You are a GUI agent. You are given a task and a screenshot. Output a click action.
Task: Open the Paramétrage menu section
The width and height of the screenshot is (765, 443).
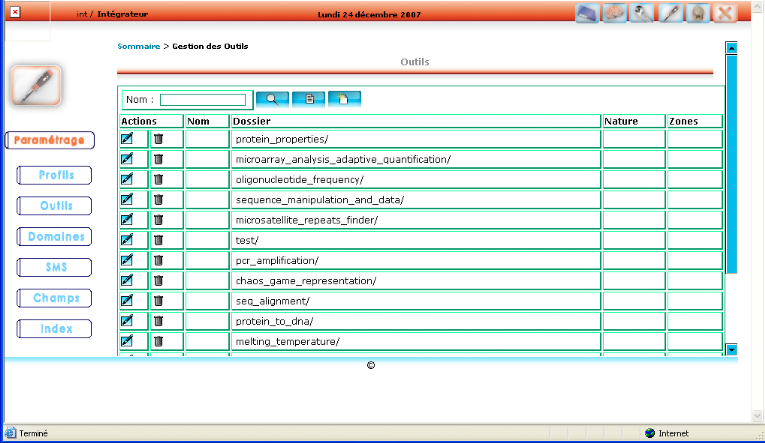pyautogui.click(x=49, y=140)
